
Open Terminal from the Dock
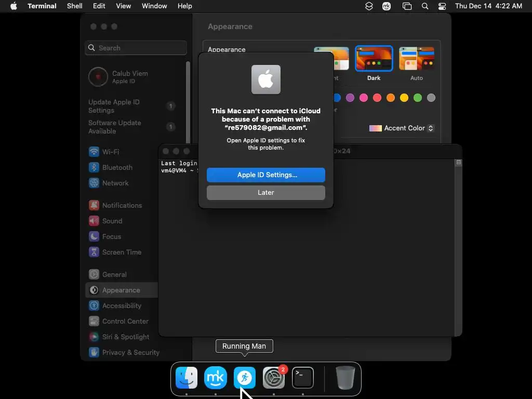tap(303, 377)
